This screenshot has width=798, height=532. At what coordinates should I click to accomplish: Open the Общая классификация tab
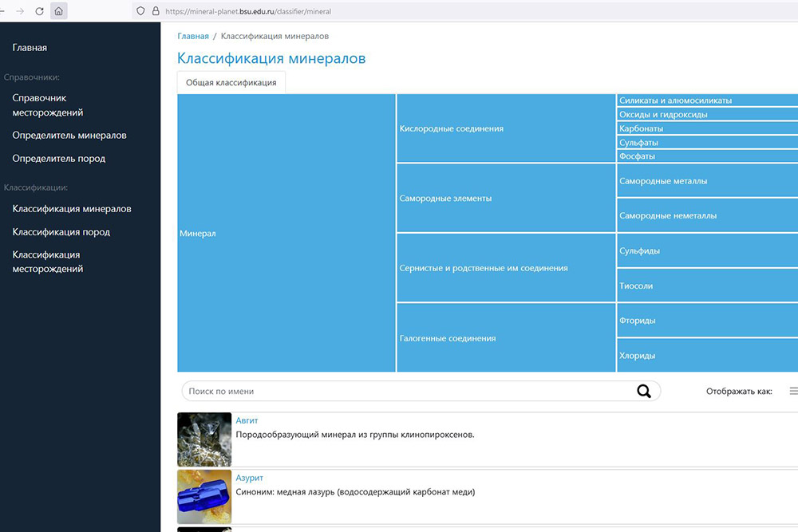(x=231, y=82)
